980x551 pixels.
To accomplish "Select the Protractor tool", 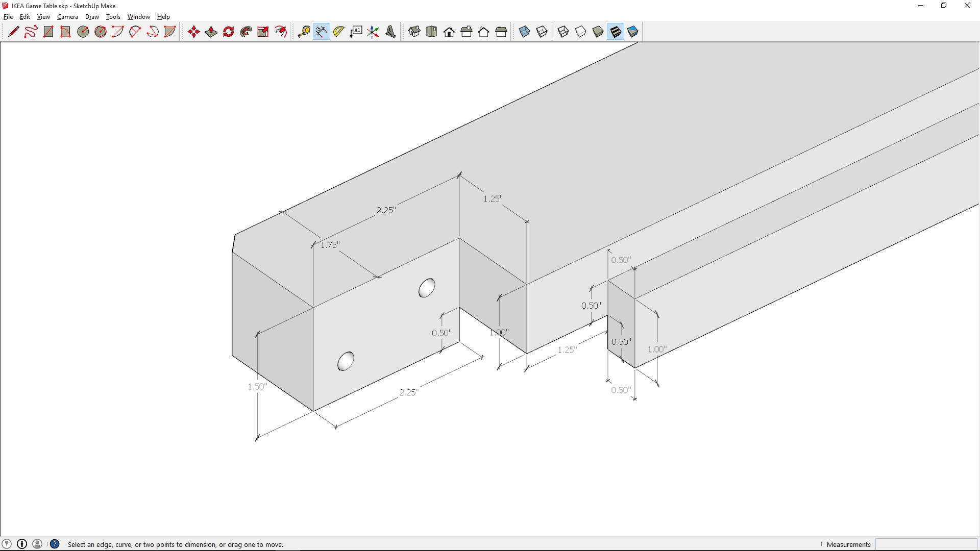I will coord(338,32).
